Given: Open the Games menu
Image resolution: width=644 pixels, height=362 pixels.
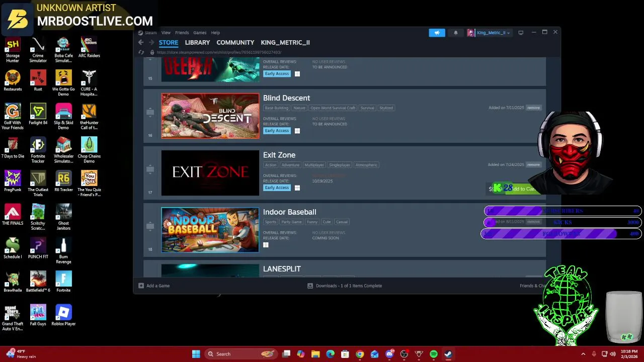Looking at the screenshot, I should click(200, 33).
